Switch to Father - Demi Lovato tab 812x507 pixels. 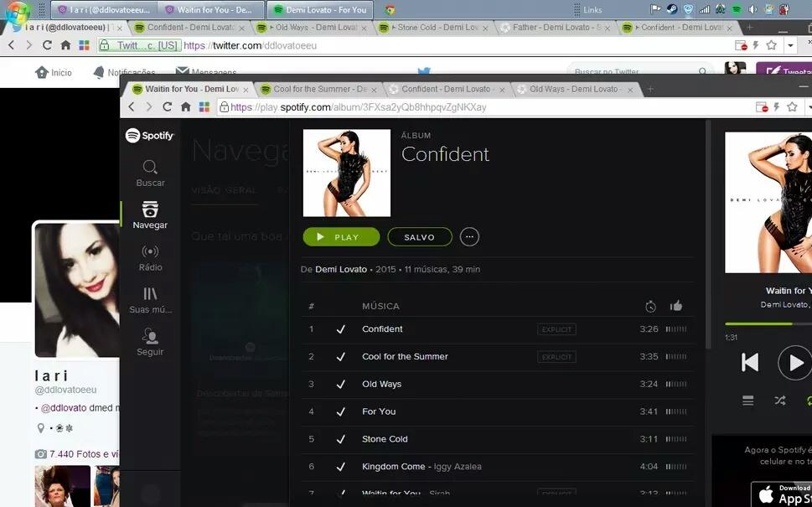click(x=555, y=28)
